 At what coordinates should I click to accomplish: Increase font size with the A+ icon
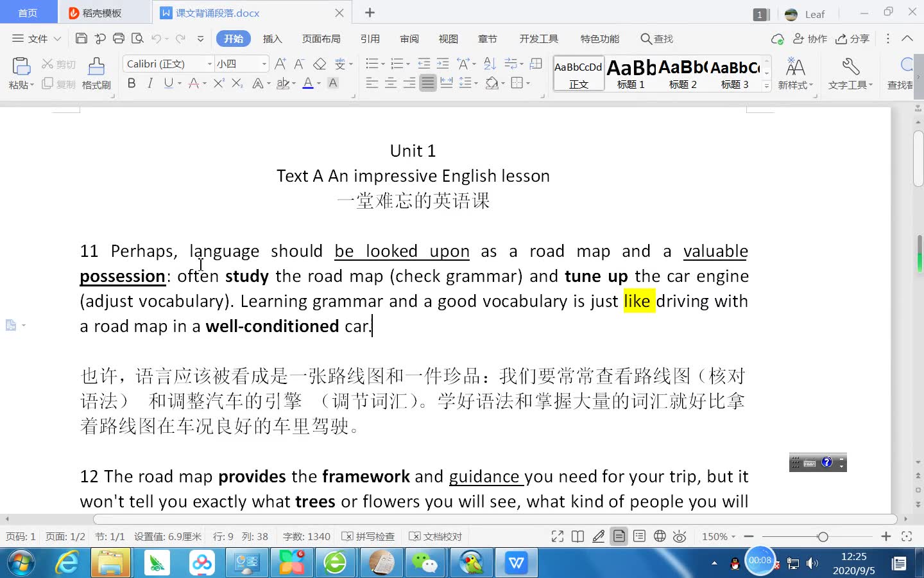point(280,64)
